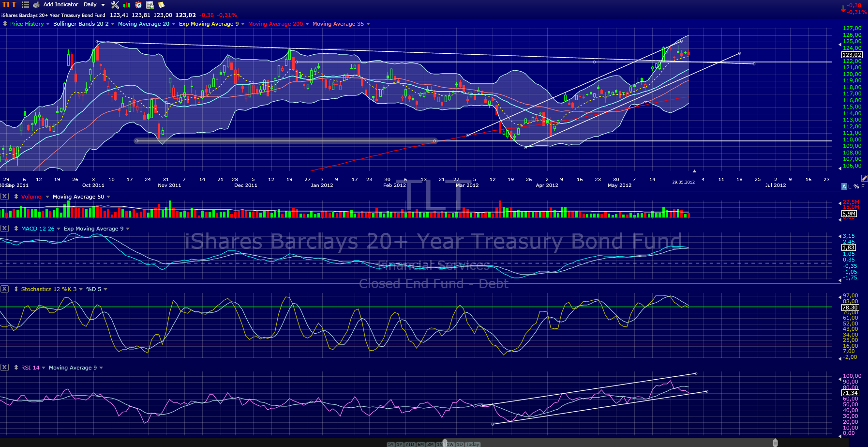Click the icon left of Add Indicator
The height and width of the screenshot is (447, 868).
point(36,5)
